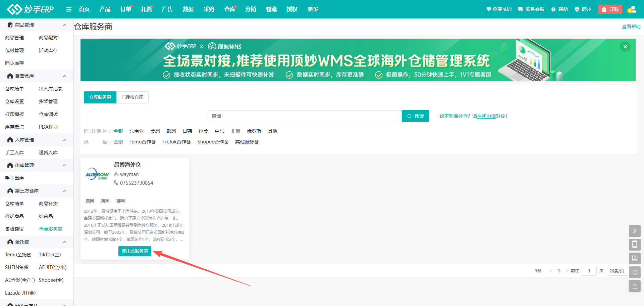Click the 在线申请 link
Viewport: 644px width, 306px height.
(x=486, y=116)
